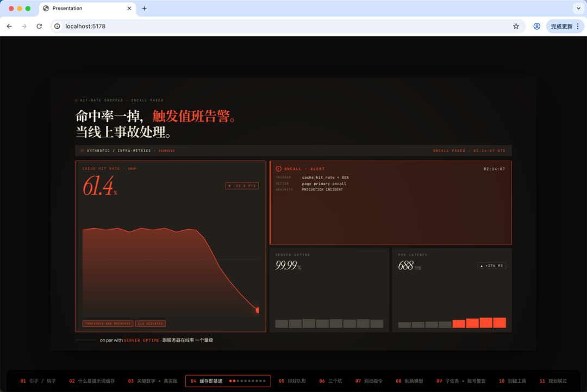The height and width of the screenshot is (392, 587).
Task: Reload the localhost page
Action: (x=39, y=26)
